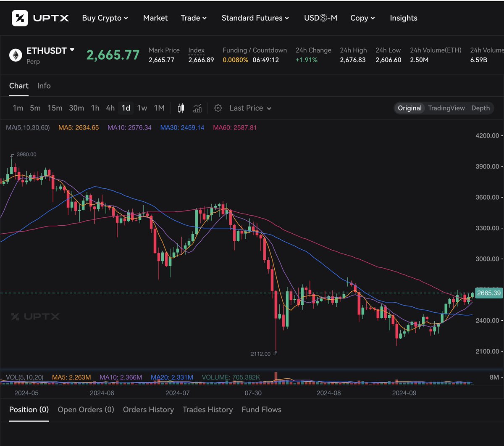
Task: Select the candlestick chart style icon
Action: 181,108
